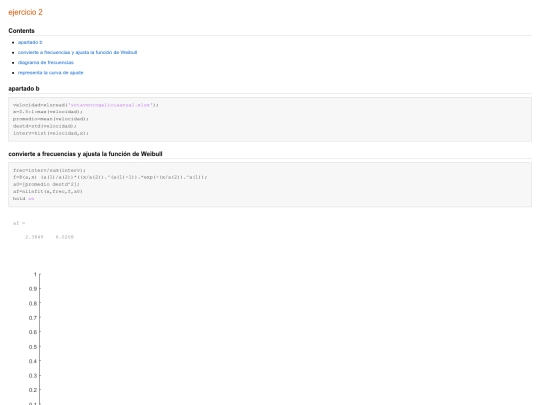
Task: Click the interv=hist(velocidad,x) code line
Action: click(x=51, y=133)
